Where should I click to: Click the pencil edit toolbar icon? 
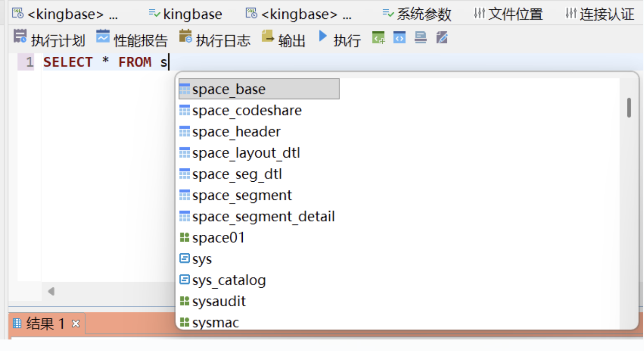click(x=442, y=38)
